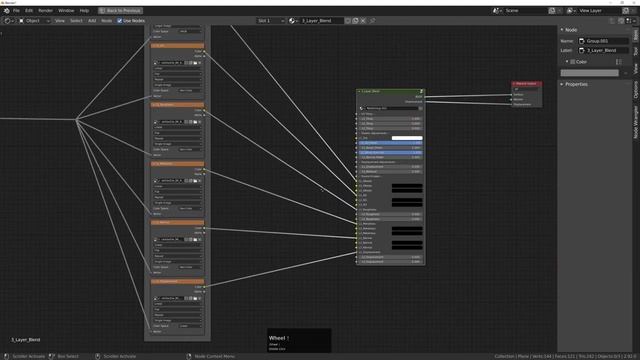Open the File menu
This screenshot has width=640, height=360.
[16, 11]
